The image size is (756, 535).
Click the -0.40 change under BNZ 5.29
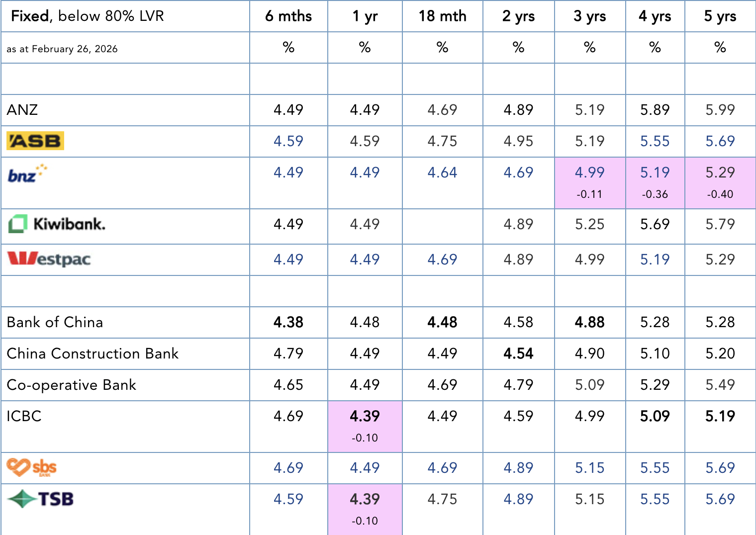720,194
